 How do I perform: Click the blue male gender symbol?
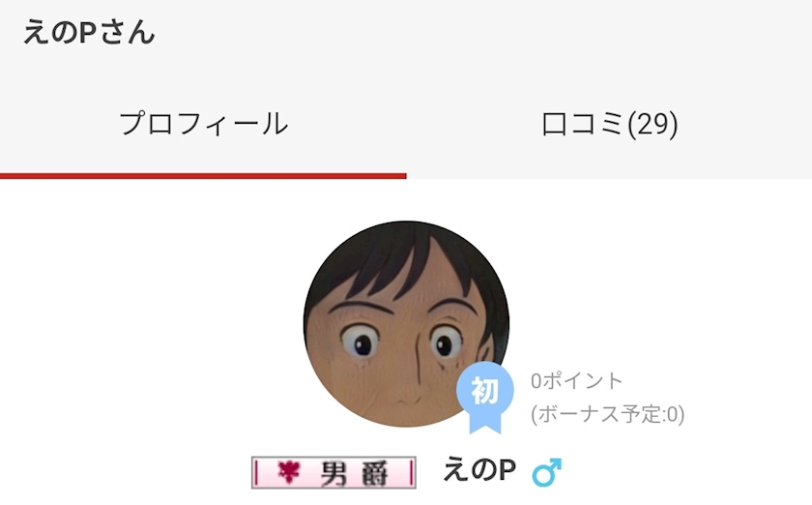[547, 472]
